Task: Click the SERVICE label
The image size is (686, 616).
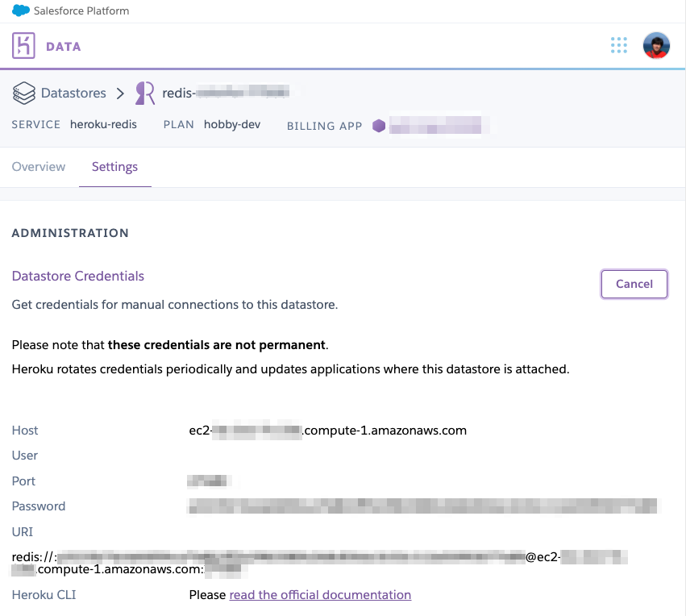Action: (x=36, y=125)
